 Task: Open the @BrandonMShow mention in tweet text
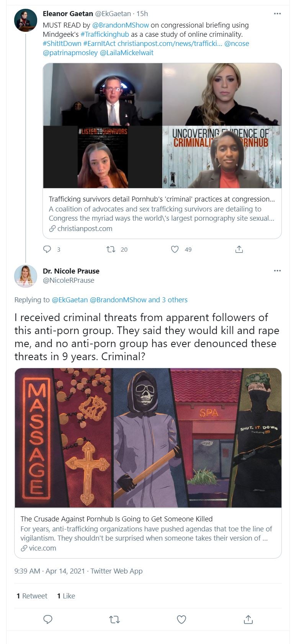[121, 25]
